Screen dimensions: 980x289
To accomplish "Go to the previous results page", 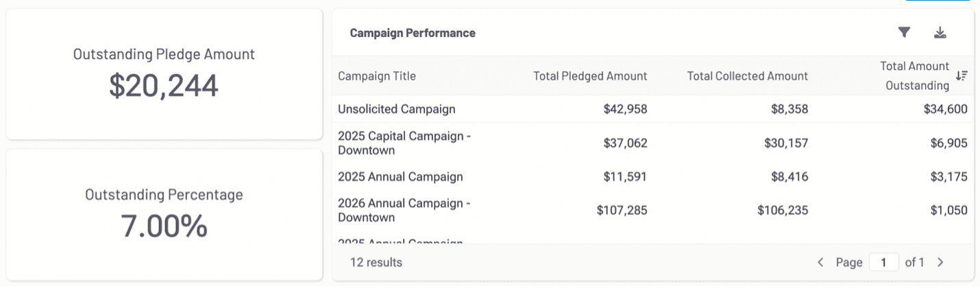I will pos(820,262).
